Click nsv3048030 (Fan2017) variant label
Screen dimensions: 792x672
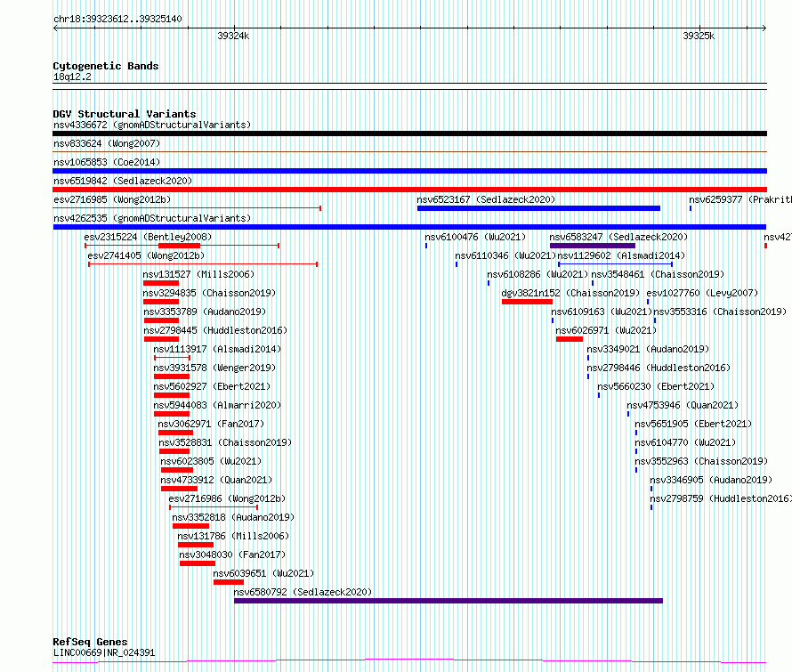(x=232, y=555)
